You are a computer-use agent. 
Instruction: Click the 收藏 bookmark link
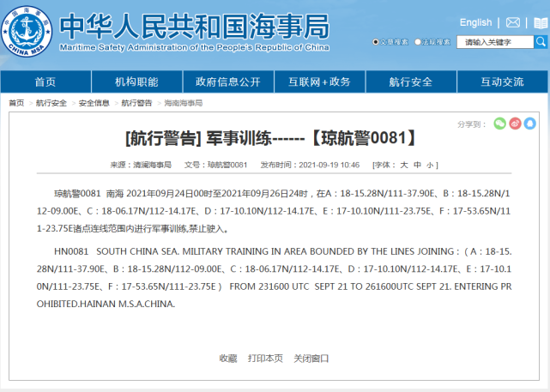click(228, 359)
